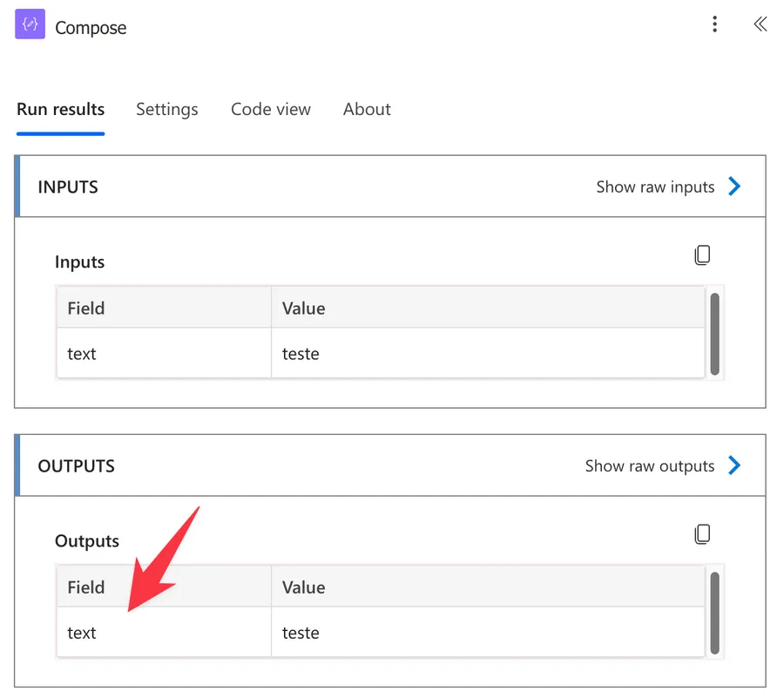The image size is (784, 699).
Task: Click the text field cell in the Inputs table
Action: (82, 354)
